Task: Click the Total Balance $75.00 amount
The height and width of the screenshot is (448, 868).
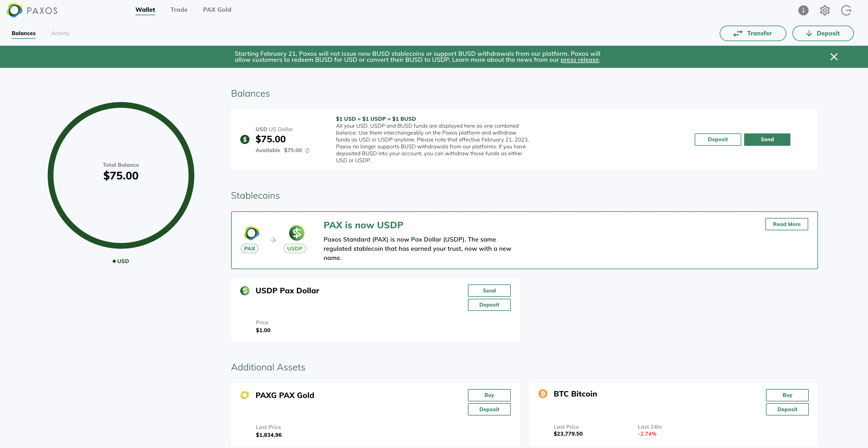Action: click(121, 176)
